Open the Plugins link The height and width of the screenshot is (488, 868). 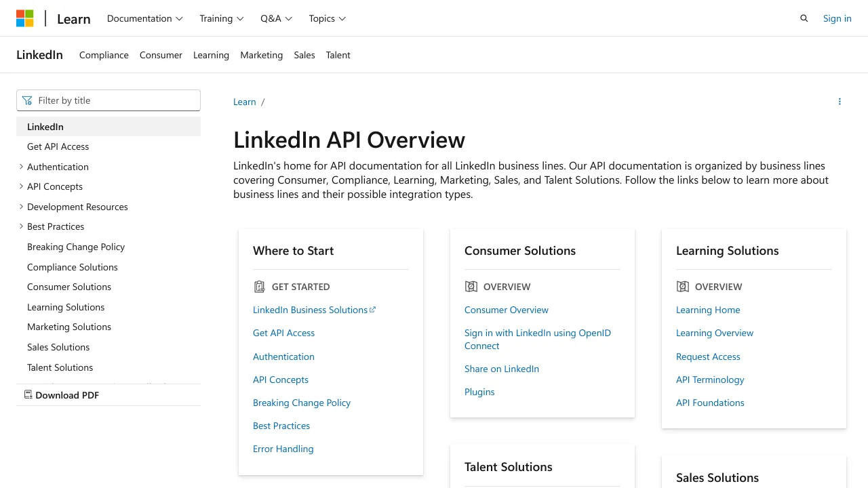click(479, 392)
